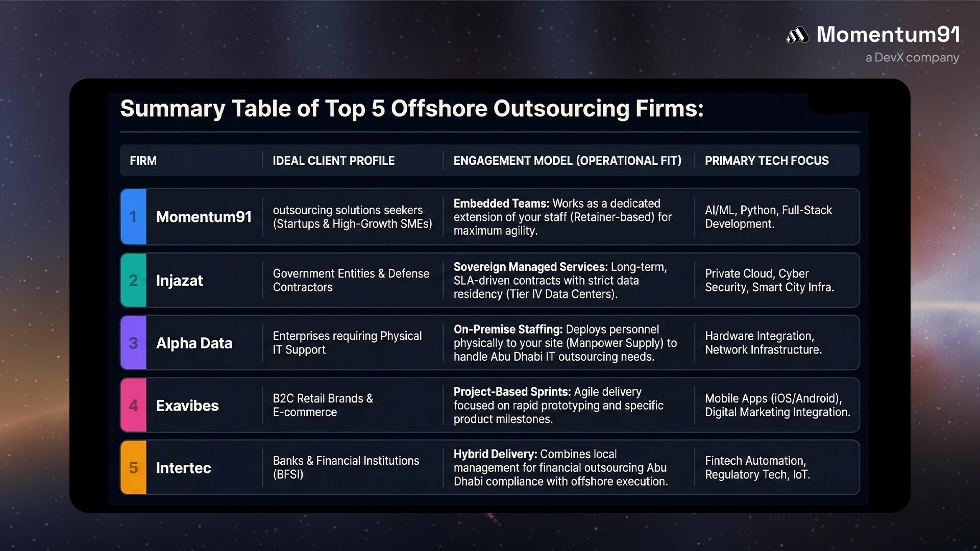
Task: Click the Summary Table title heading
Action: [411, 109]
